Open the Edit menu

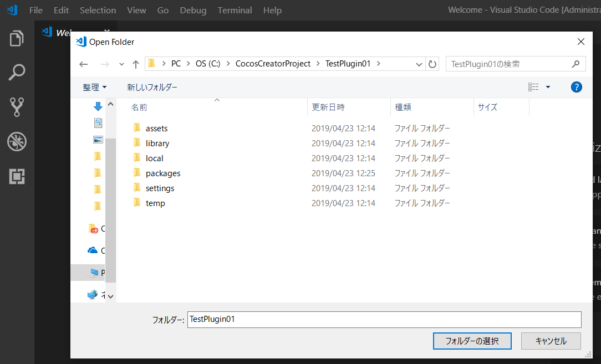[62, 11]
